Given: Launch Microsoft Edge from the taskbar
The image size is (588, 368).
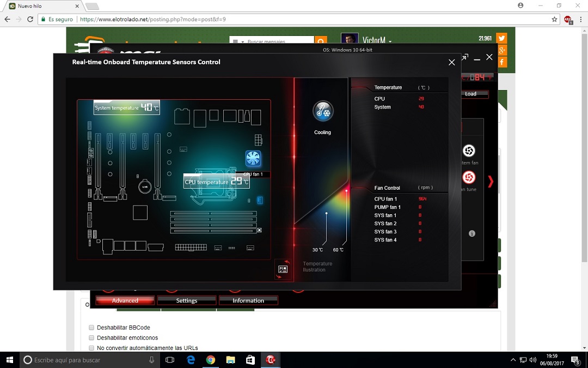Looking at the screenshot, I should (x=191, y=360).
